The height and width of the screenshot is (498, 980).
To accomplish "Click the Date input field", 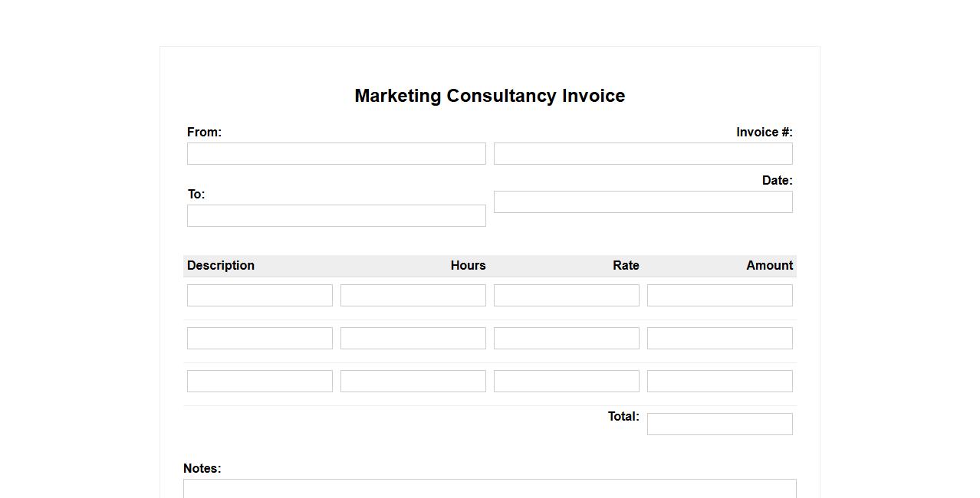I will 643,201.
